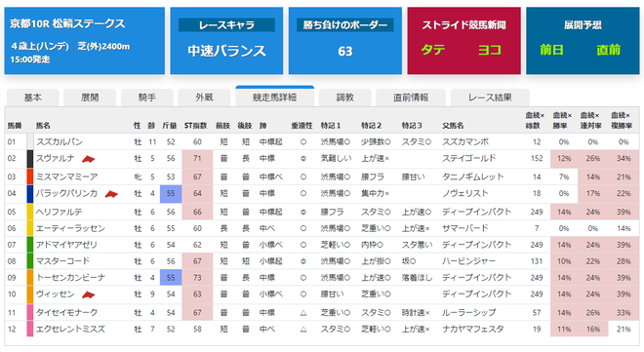Click the 血統×複勝率 column header

622,121
